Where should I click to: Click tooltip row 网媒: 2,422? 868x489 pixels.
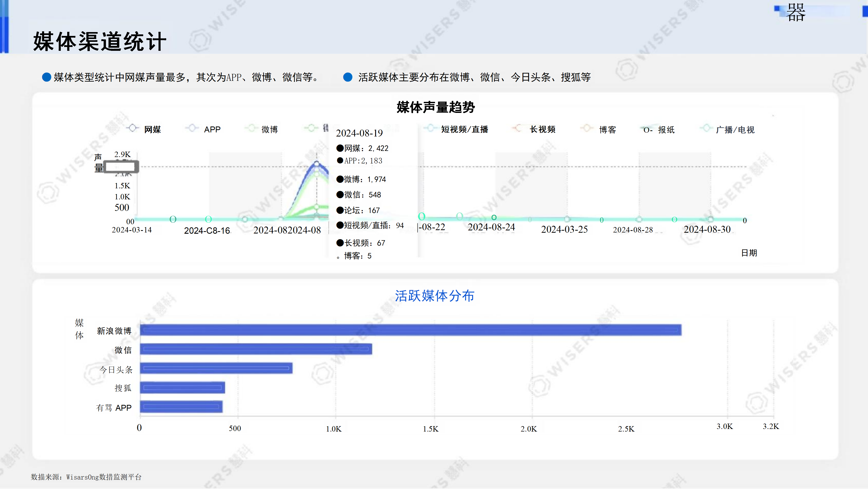point(362,148)
